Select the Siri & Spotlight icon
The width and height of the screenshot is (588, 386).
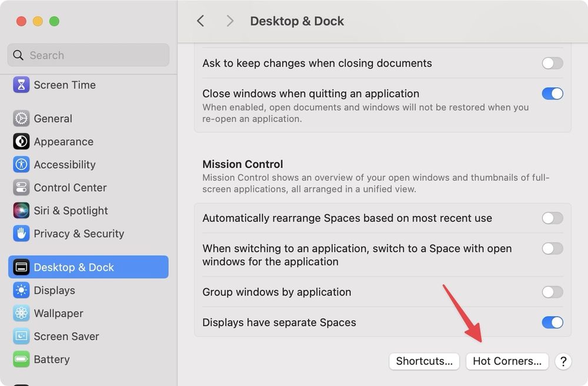[21, 210]
